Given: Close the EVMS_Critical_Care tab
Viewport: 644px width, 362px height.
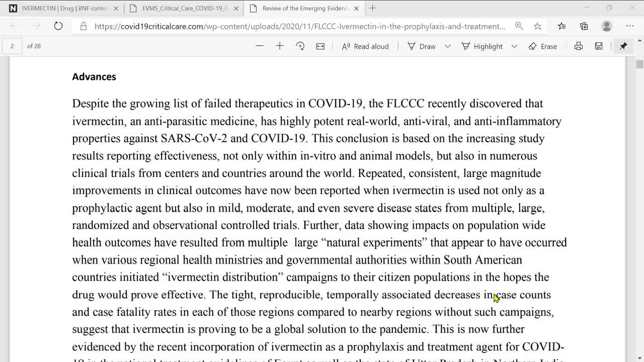Looking at the screenshot, I should 236,9.
